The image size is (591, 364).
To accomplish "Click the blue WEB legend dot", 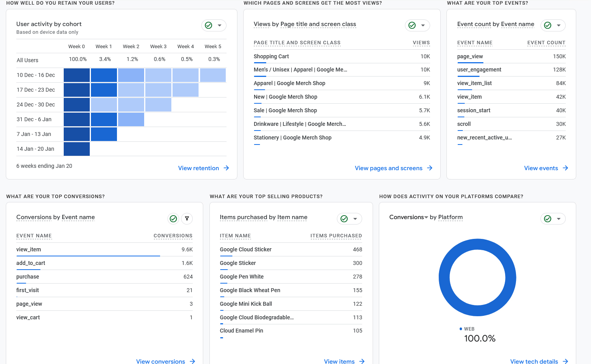I will pos(461,329).
